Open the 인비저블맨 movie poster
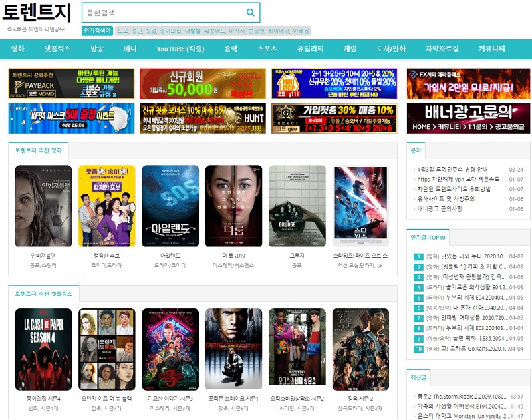Screen dimensions: 532x420 click(x=43, y=206)
